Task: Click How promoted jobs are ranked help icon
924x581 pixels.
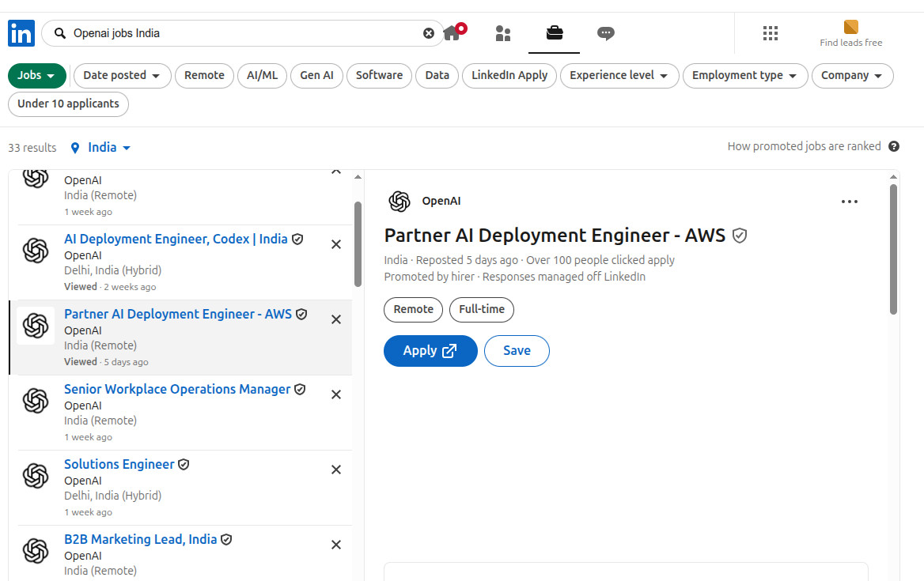Action: coord(893,146)
